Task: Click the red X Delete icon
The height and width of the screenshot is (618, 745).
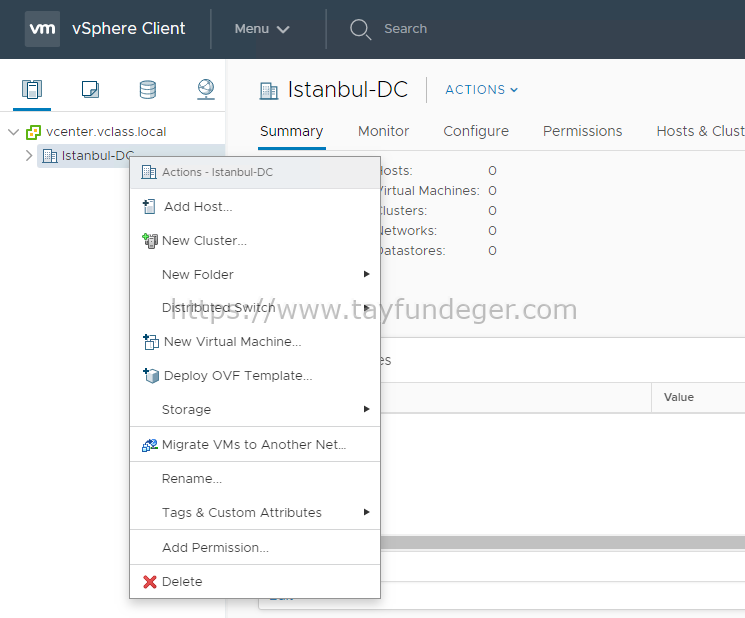Action: 150,582
